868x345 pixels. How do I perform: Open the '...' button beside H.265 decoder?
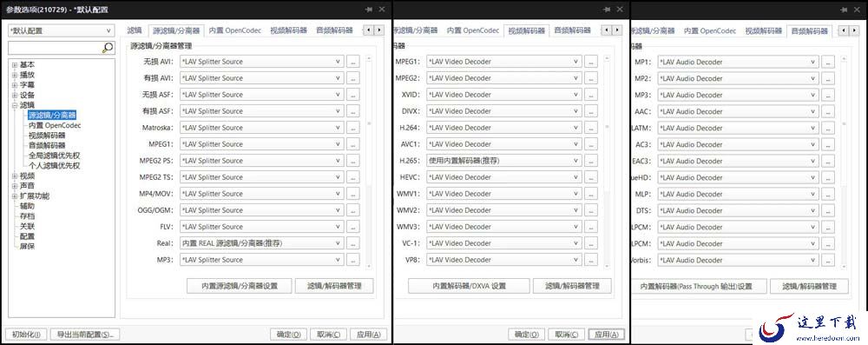591,161
